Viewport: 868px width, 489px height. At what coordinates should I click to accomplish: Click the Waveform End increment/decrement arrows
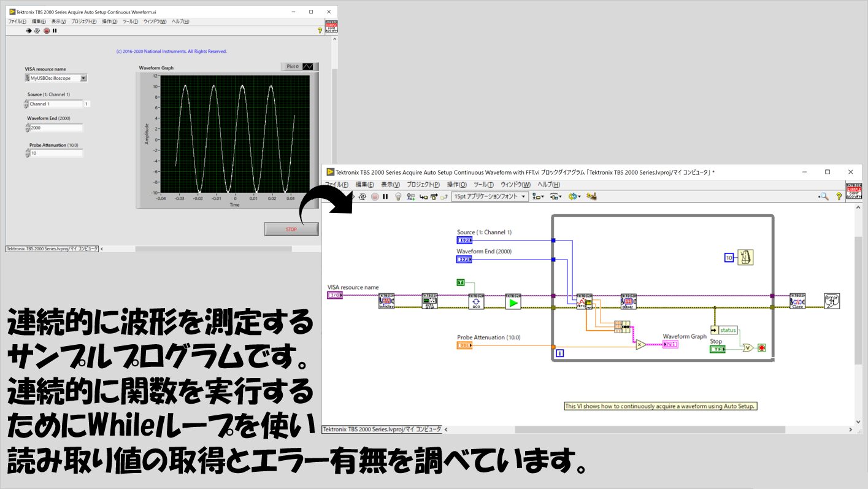point(27,128)
